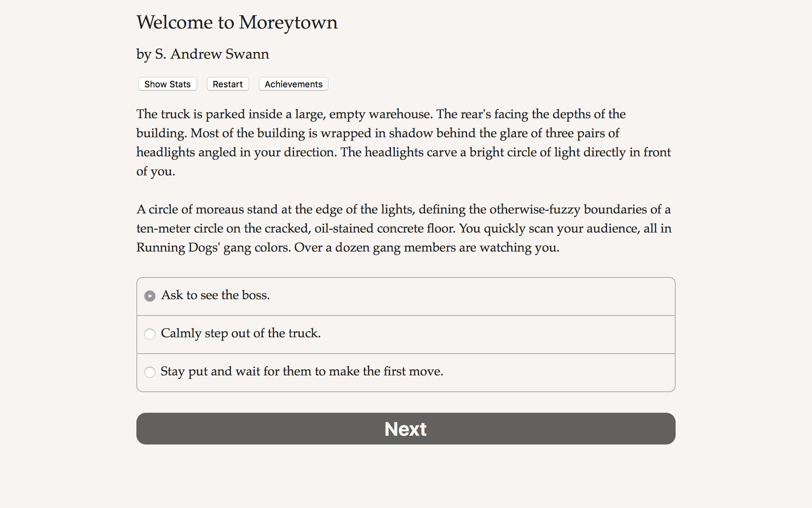Click the author name 'S. Andrew Swann'
This screenshot has height=508, width=812.
pyautogui.click(x=202, y=54)
